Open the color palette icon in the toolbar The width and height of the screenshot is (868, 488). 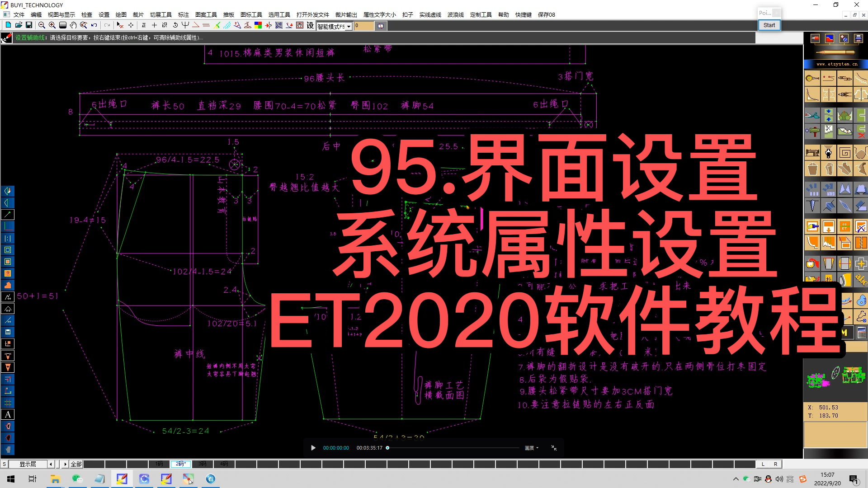258,26
